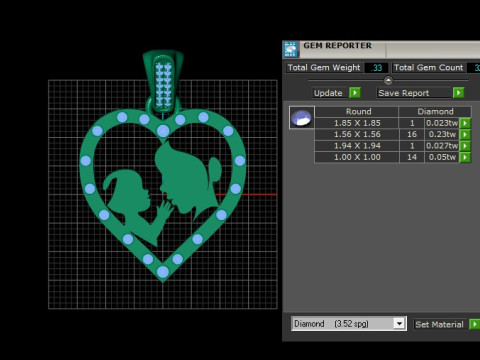Select the 1.85 X 1.85 size cell
Viewport: 480px width, 360px height.
[x=357, y=123]
